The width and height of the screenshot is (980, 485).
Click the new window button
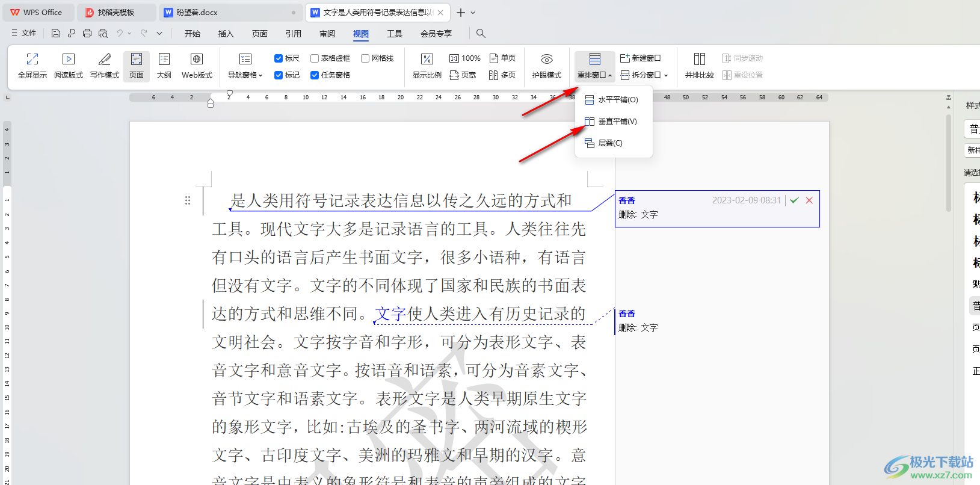click(641, 58)
